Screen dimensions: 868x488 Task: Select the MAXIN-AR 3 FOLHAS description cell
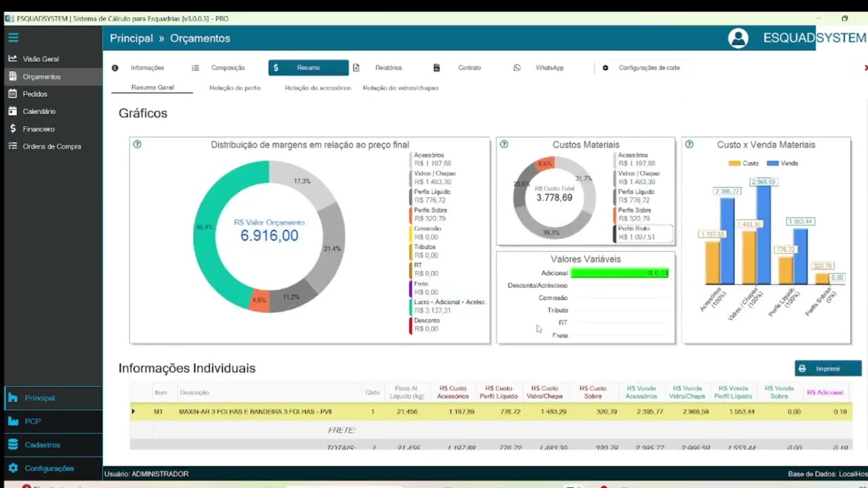click(256, 411)
